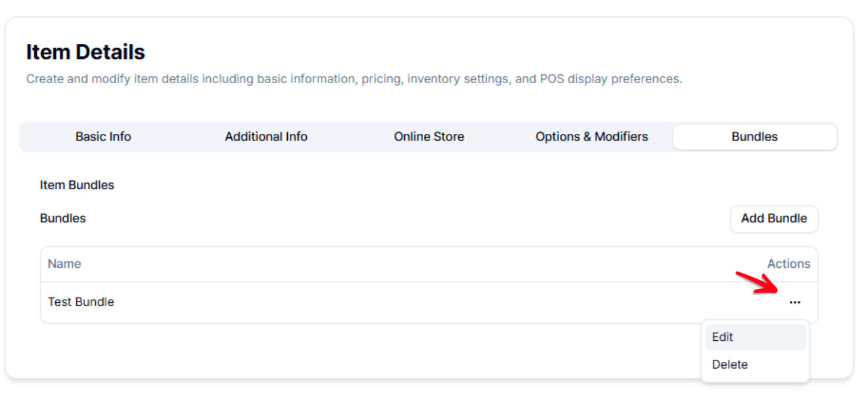Click the Name column header

64,264
